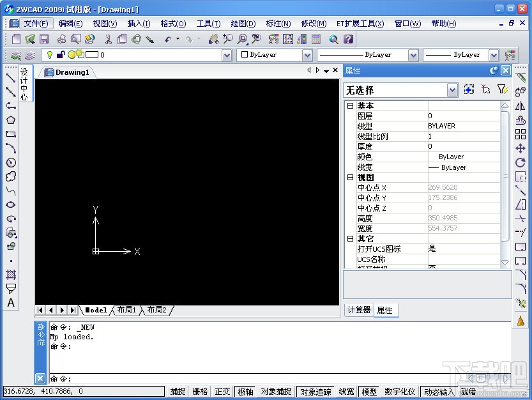The height and width of the screenshot is (400, 532).
Task: Collapse the 基本 property group
Action: pyautogui.click(x=350, y=106)
